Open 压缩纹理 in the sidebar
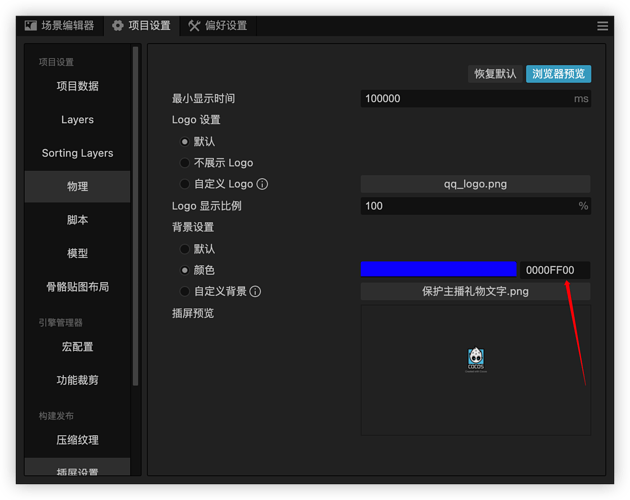 tap(78, 440)
